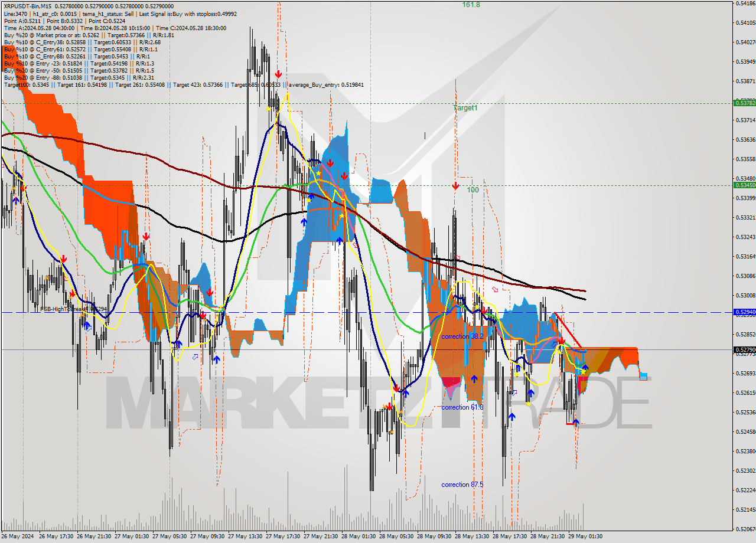The image size is (756, 543).
Task: Select the green 0.53450 price tag
Action: coord(745,185)
